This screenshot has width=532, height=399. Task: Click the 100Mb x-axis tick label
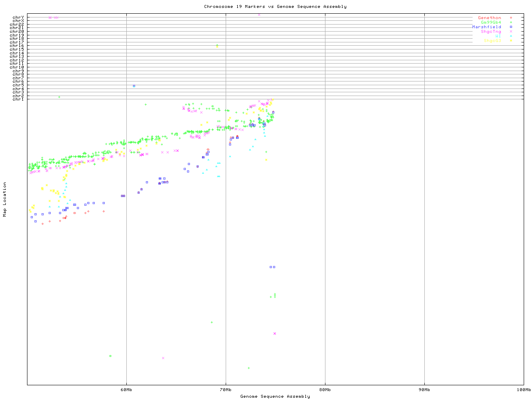pos(524,390)
